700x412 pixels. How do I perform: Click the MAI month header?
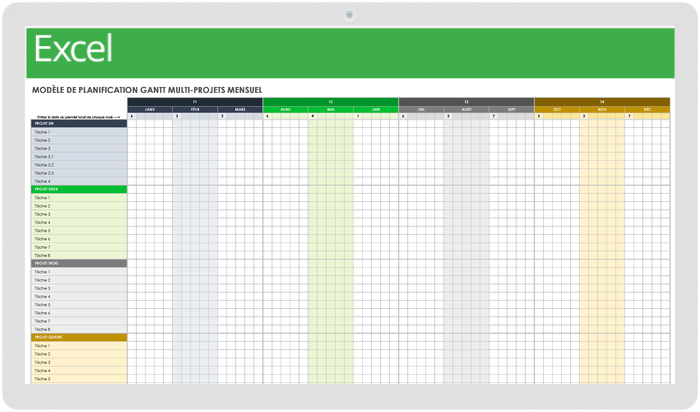tap(331, 109)
